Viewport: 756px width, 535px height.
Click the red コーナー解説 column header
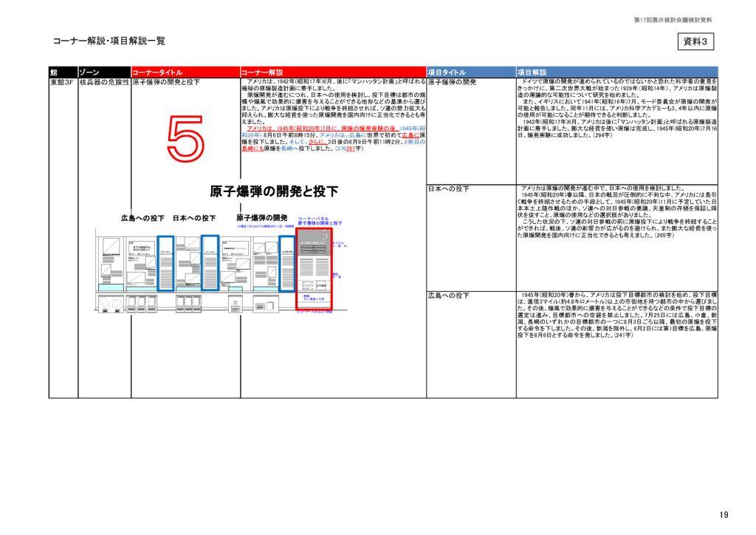pyautogui.click(x=333, y=72)
